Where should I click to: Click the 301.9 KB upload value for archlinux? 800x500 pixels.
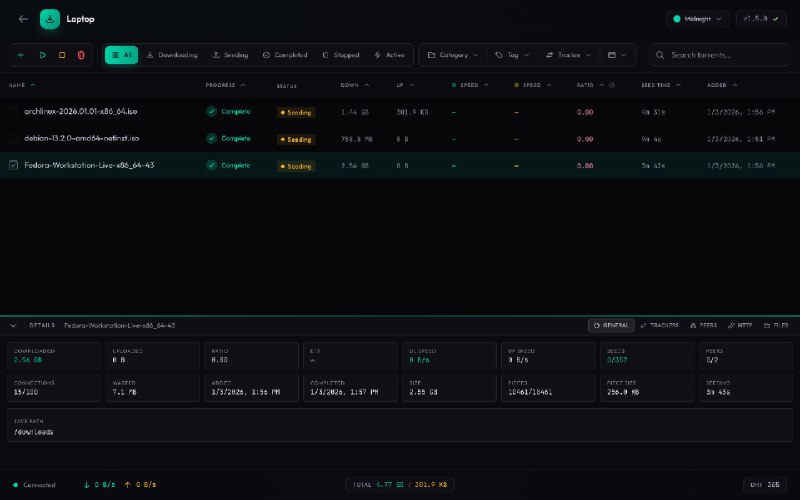pyautogui.click(x=412, y=112)
